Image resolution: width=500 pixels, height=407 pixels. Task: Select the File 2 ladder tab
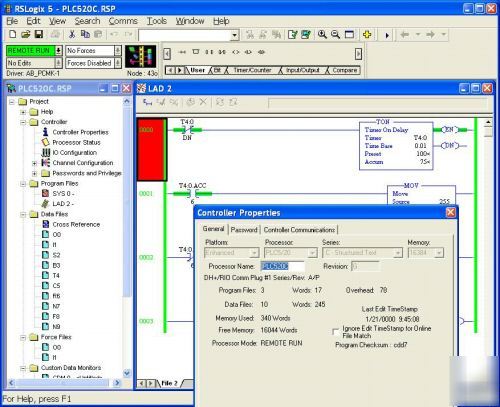(x=169, y=383)
